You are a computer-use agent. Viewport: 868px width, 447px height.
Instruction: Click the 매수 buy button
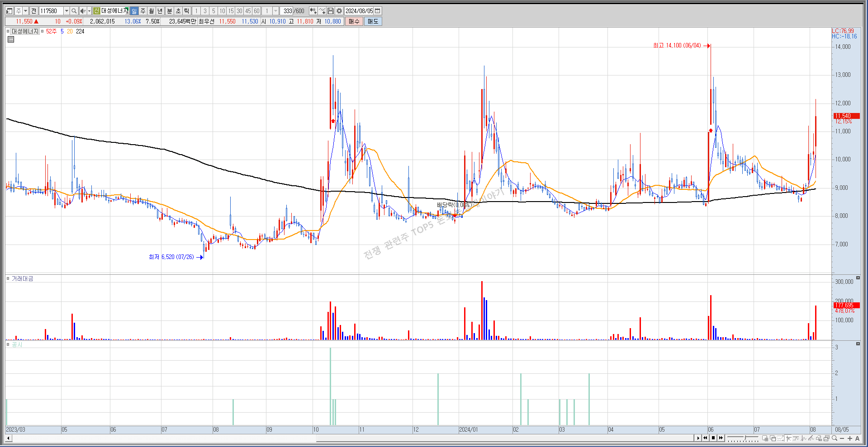354,21
